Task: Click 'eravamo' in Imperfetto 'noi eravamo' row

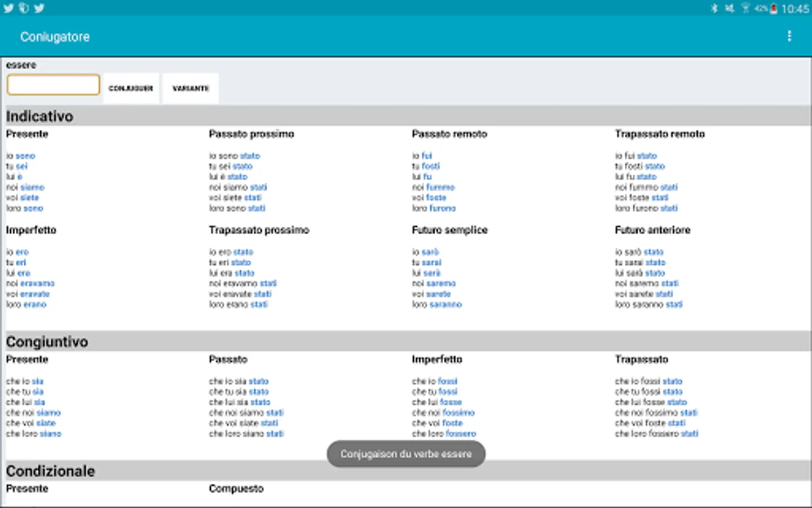Action: pyautogui.click(x=38, y=283)
